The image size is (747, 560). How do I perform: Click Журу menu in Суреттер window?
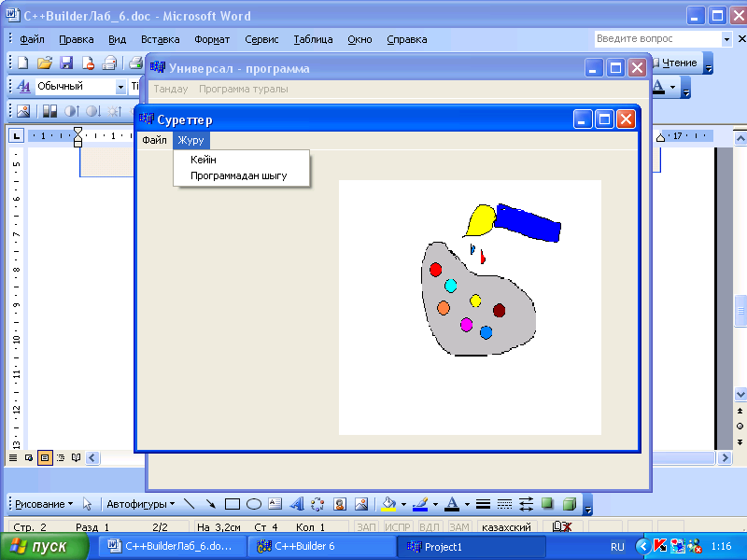pyautogui.click(x=190, y=140)
